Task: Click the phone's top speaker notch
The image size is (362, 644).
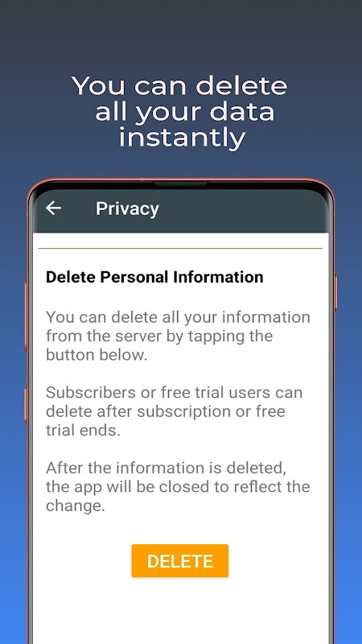Action: click(180, 184)
